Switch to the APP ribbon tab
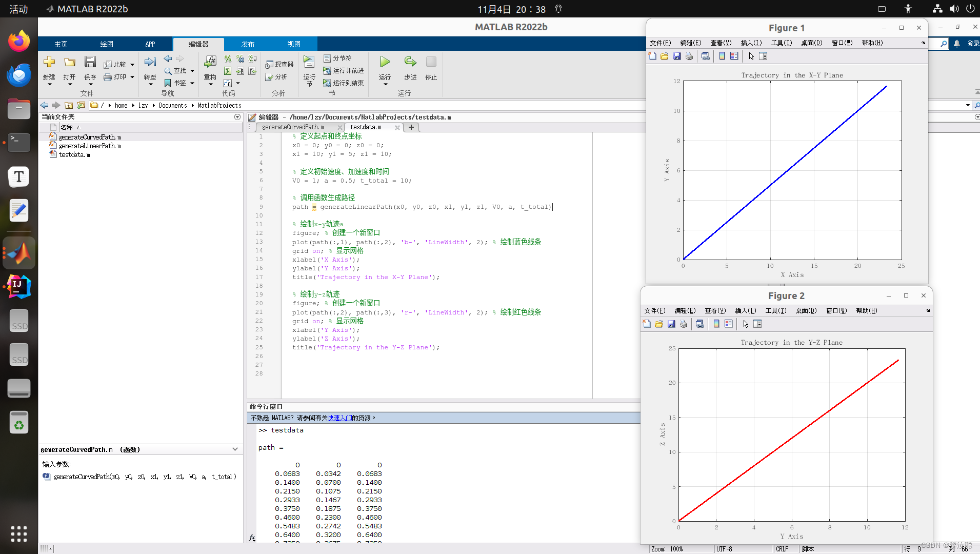This screenshot has height=554, width=980. point(150,44)
